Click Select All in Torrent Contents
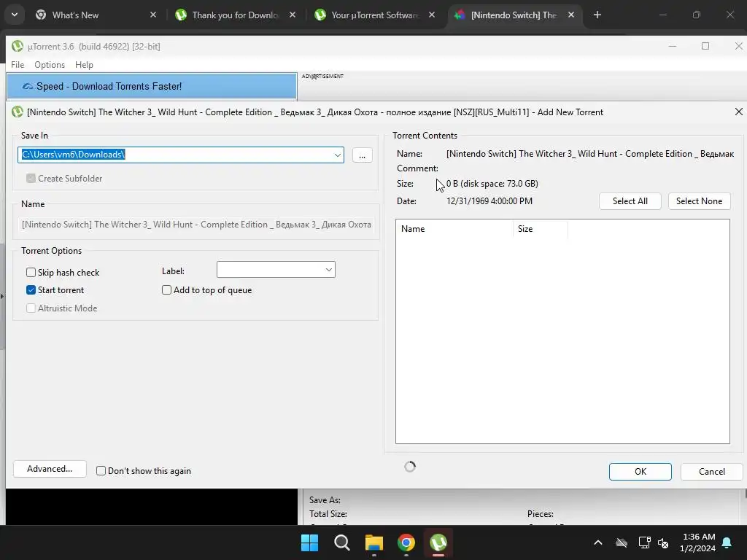747x560 pixels. [630, 201]
